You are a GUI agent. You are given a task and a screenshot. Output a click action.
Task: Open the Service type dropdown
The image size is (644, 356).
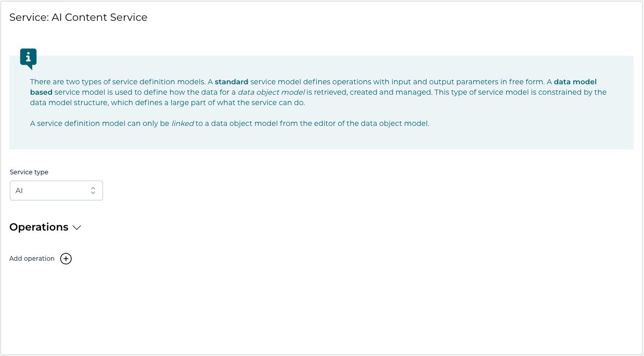click(56, 190)
